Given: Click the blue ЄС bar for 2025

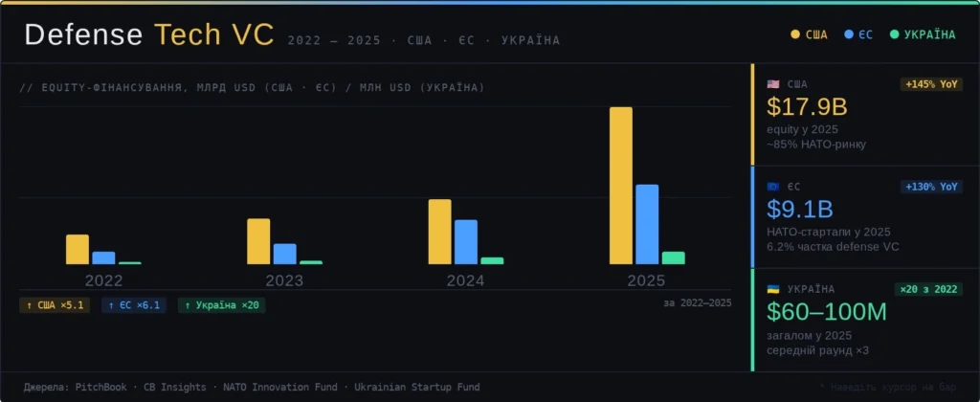Looking at the screenshot, I should point(647,224).
